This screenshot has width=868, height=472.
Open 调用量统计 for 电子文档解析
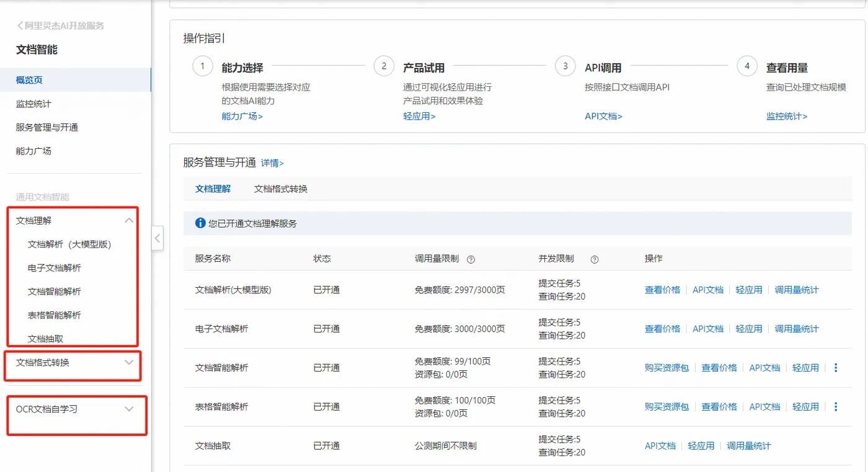pos(797,329)
